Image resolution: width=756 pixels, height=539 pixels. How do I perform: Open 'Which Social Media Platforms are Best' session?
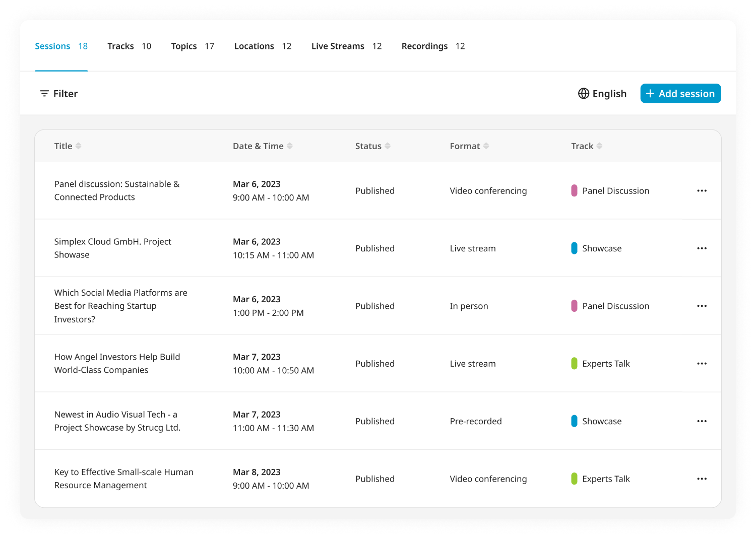(x=121, y=306)
